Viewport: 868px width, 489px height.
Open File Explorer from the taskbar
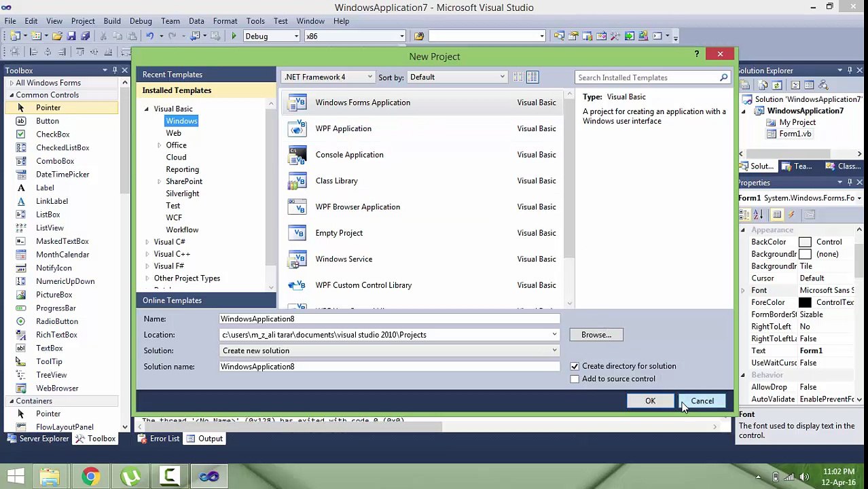[x=50, y=476]
